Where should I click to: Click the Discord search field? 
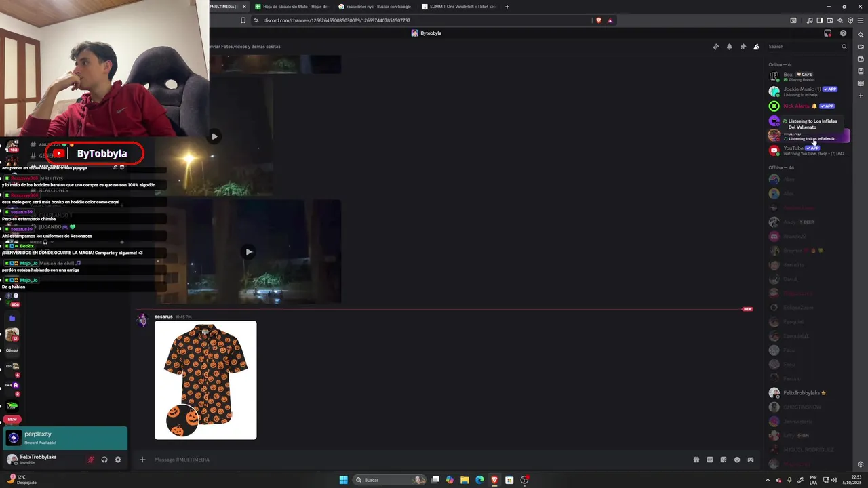coord(807,47)
